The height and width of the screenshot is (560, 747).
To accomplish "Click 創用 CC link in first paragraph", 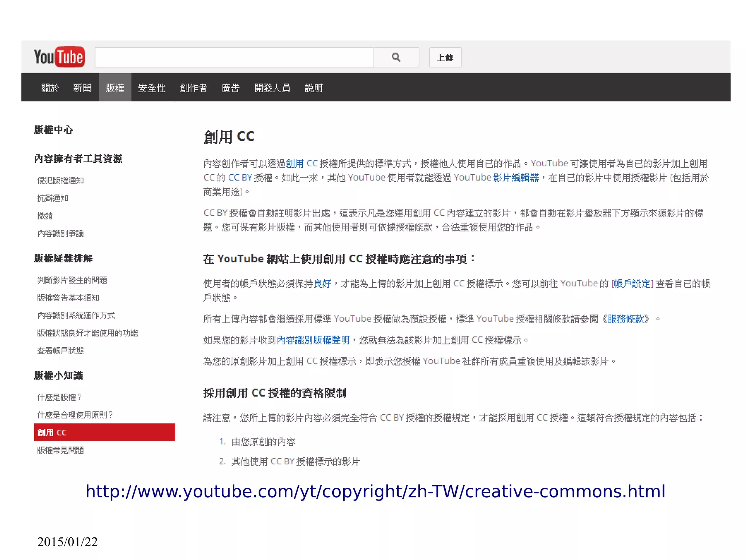I will (x=302, y=163).
